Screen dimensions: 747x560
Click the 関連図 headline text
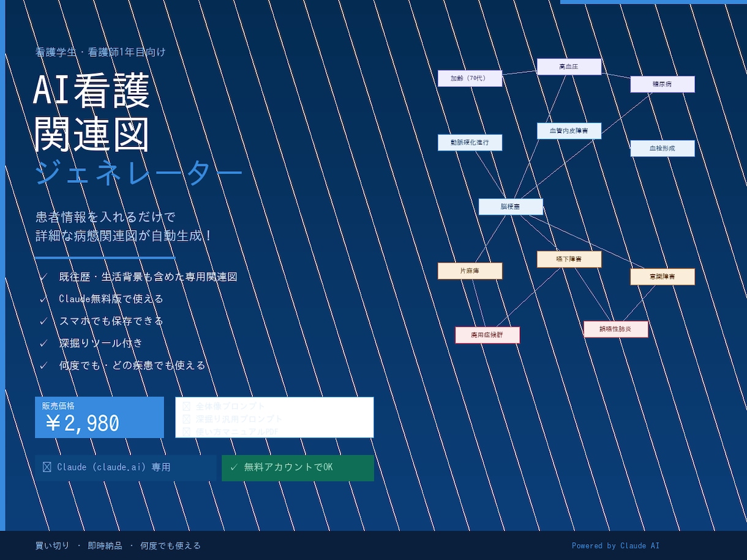point(92,133)
